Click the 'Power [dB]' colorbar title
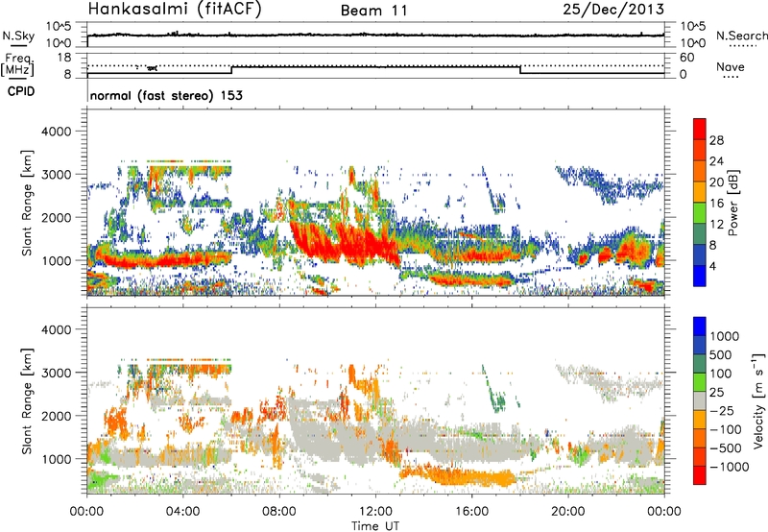 732,203
